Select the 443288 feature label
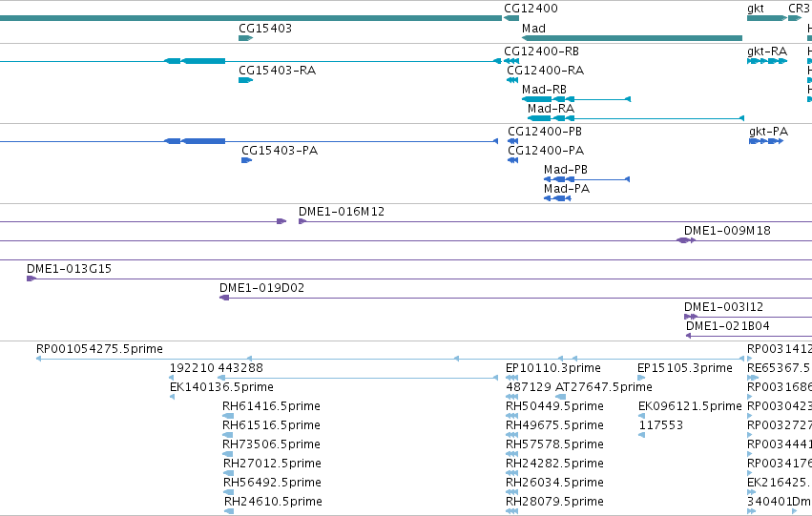This screenshot has width=812, height=516. [x=240, y=368]
